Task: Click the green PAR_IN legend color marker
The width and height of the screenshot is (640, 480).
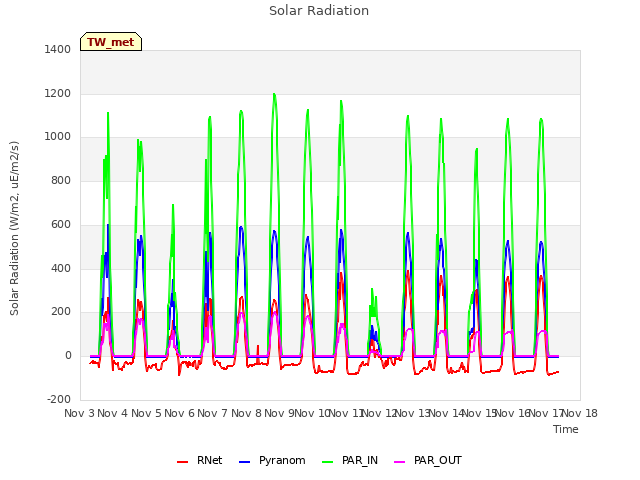Action: [327, 462]
